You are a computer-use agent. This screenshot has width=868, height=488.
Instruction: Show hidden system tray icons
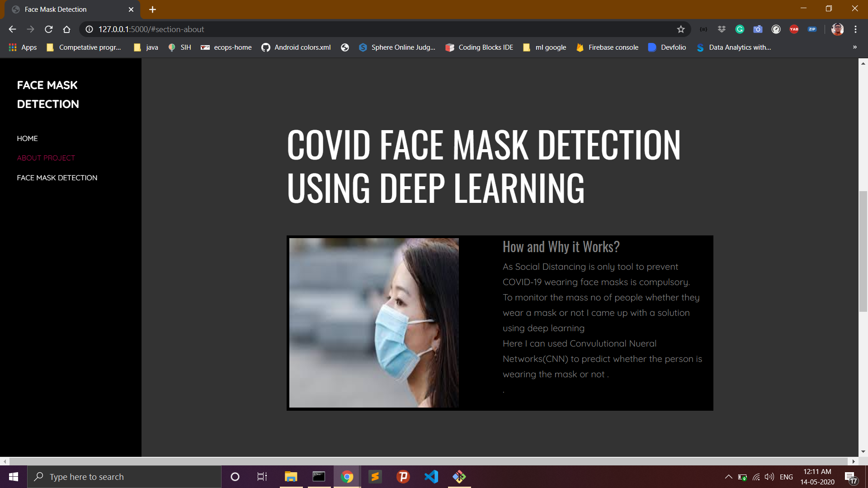point(728,477)
